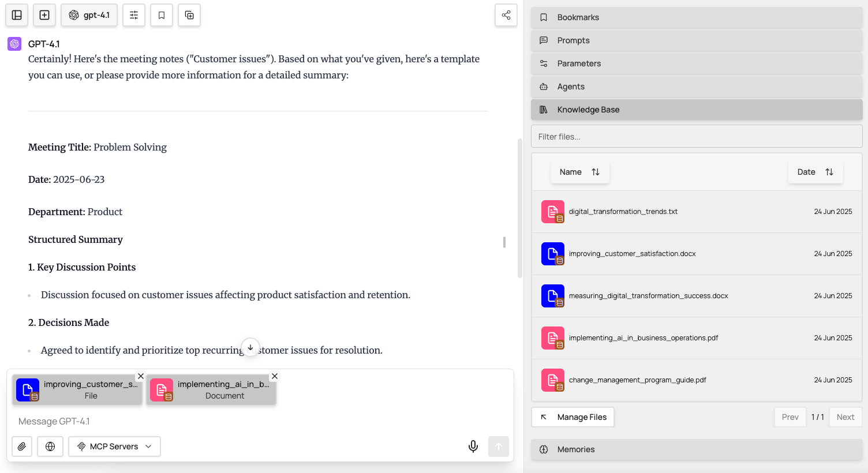Click file icon of digital_transformation_trends.txt
Image resolution: width=868 pixels, height=473 pixels.
[553, 212]
